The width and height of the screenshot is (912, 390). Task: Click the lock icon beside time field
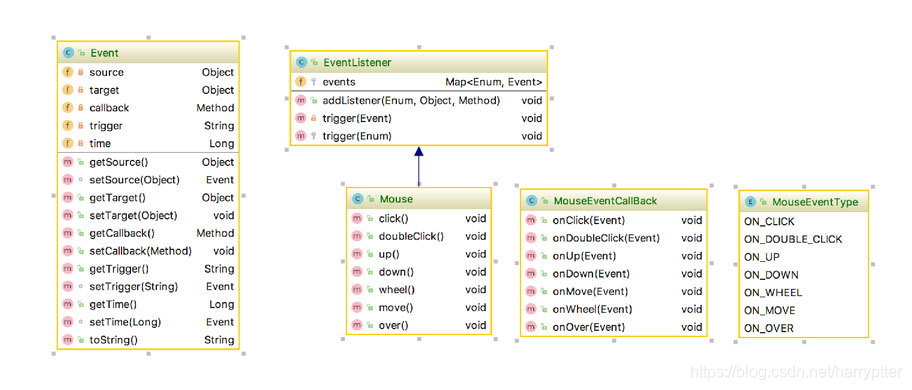81,143
